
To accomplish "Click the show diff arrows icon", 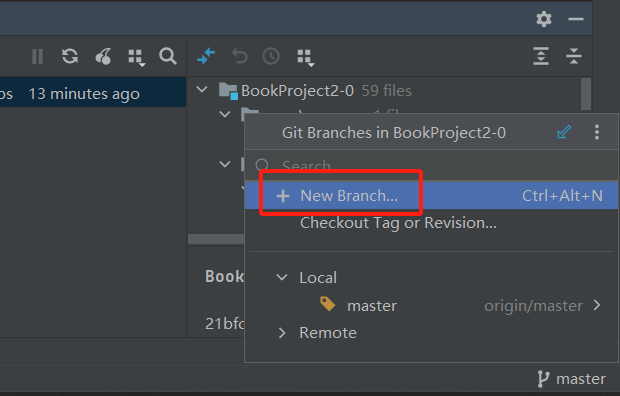I will point(206,56).
